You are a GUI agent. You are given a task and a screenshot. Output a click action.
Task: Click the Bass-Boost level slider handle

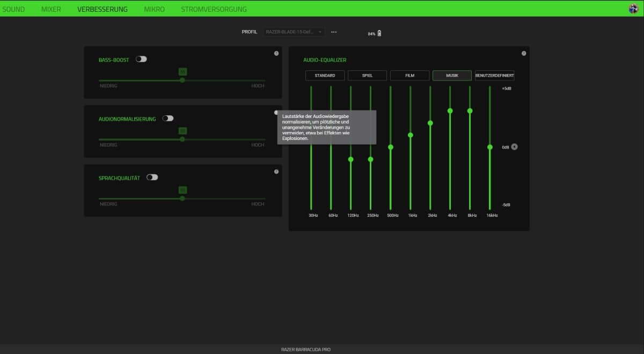pos(182,80)
